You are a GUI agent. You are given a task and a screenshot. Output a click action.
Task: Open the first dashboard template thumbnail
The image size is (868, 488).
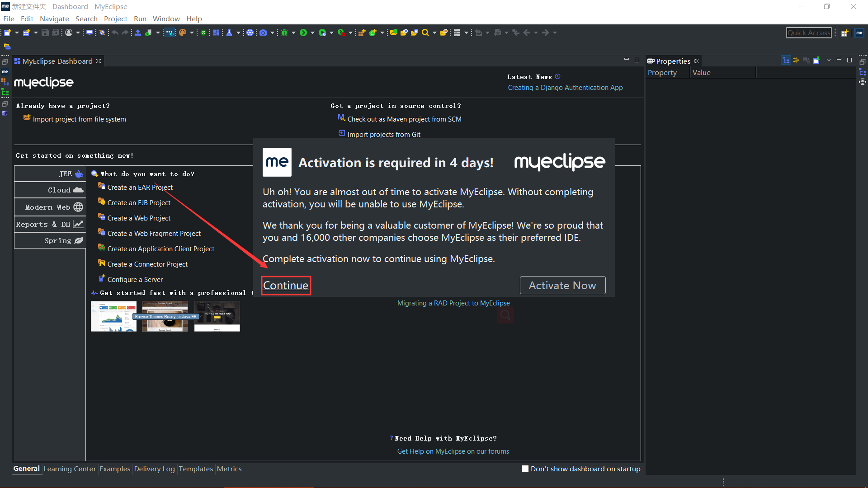pyautogui.click(x=113, y=316)
